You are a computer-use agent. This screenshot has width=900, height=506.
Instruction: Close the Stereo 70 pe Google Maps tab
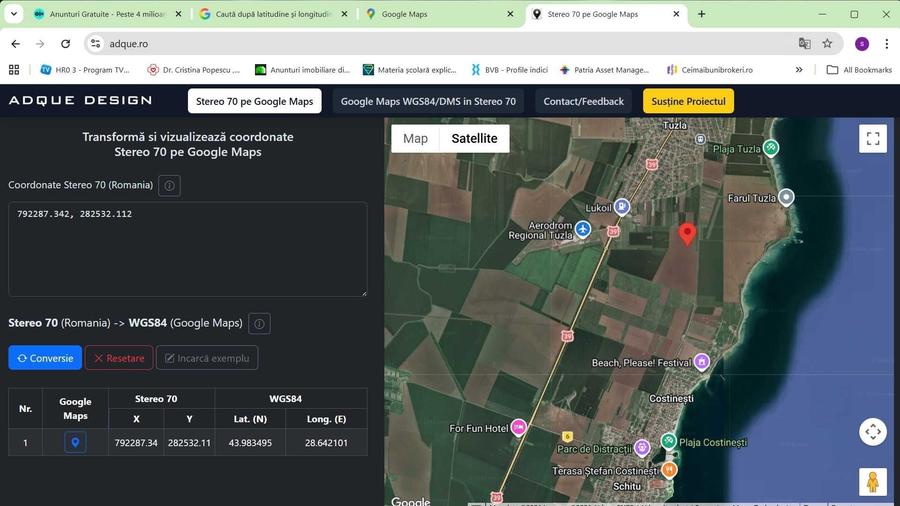pyautogui.click(x=676, y=14)
